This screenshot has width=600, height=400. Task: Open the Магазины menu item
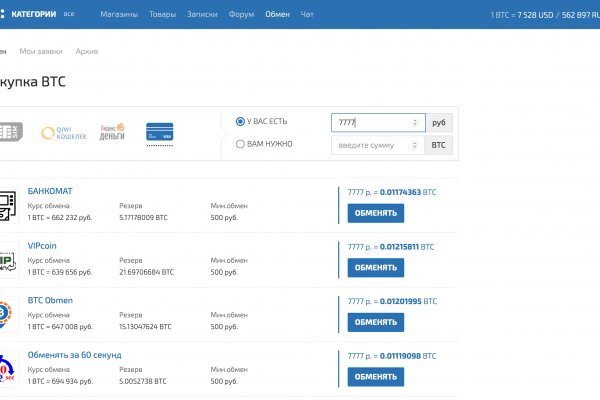(119, 15)
